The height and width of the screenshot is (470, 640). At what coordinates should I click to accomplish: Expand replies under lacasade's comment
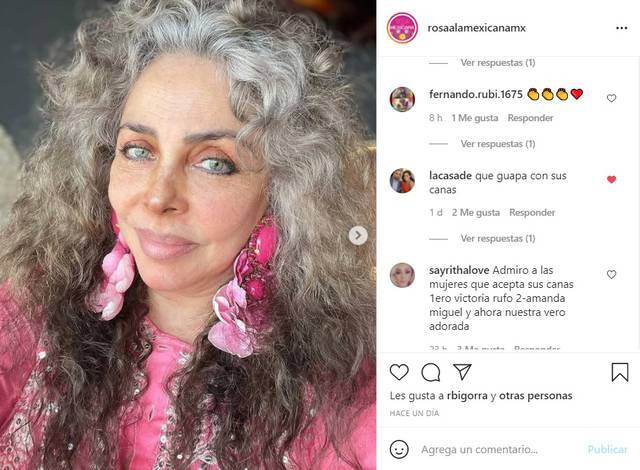point(498,238)
